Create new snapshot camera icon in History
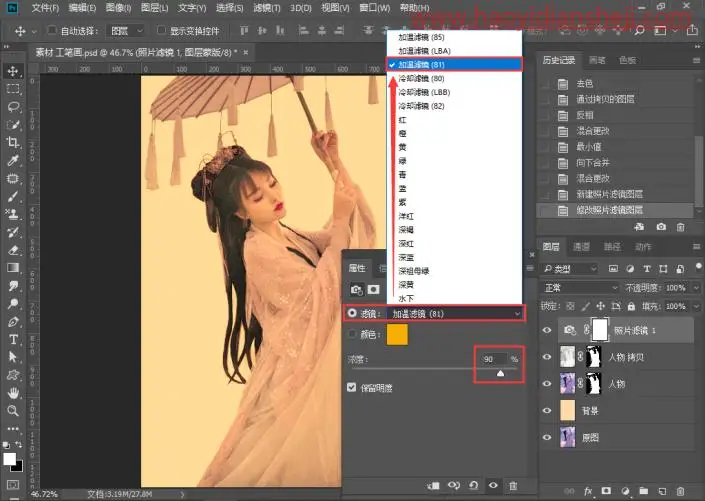Image resolution: width=705 pixels, height=501 pixels. pyautogui.click(x=660, y=227)
